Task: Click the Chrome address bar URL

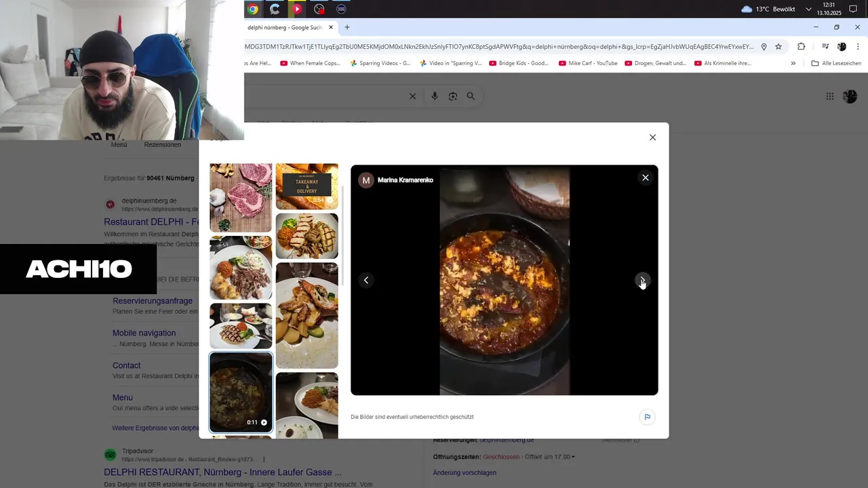Action: point(499,47)
